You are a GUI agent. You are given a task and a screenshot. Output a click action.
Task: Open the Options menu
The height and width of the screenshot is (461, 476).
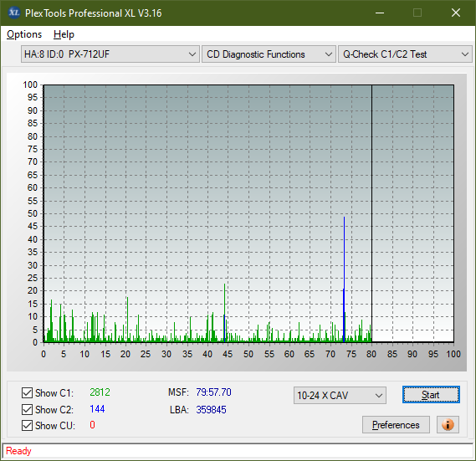pos(24,34)
